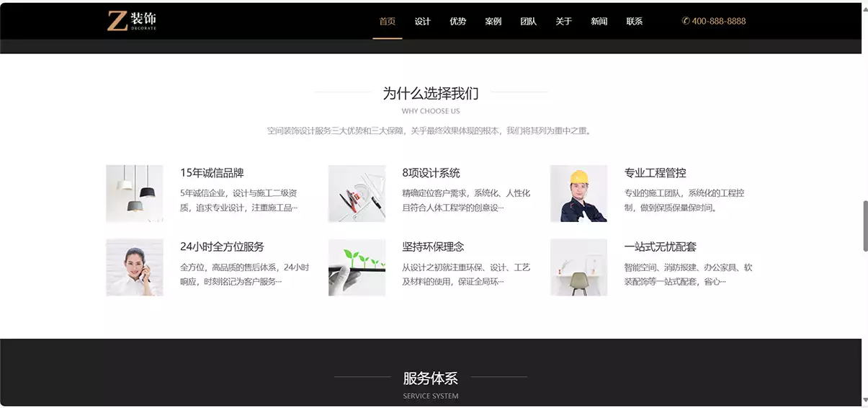Viewport: 868px width, 408px height.
Task: Select 案例 in the top navigation
Action: coord(493,22)
